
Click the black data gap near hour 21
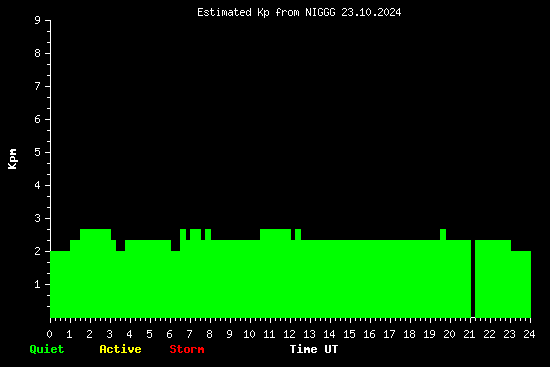473,279
